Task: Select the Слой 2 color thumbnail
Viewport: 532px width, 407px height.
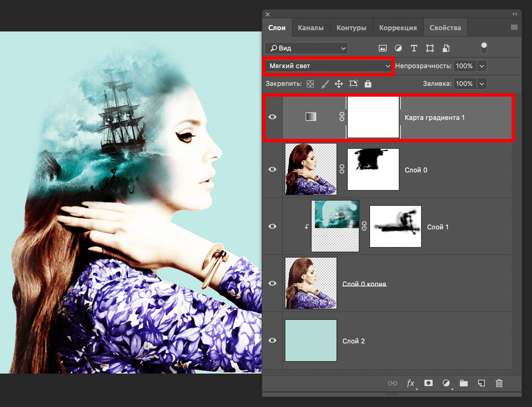Action: coord(311,341)
